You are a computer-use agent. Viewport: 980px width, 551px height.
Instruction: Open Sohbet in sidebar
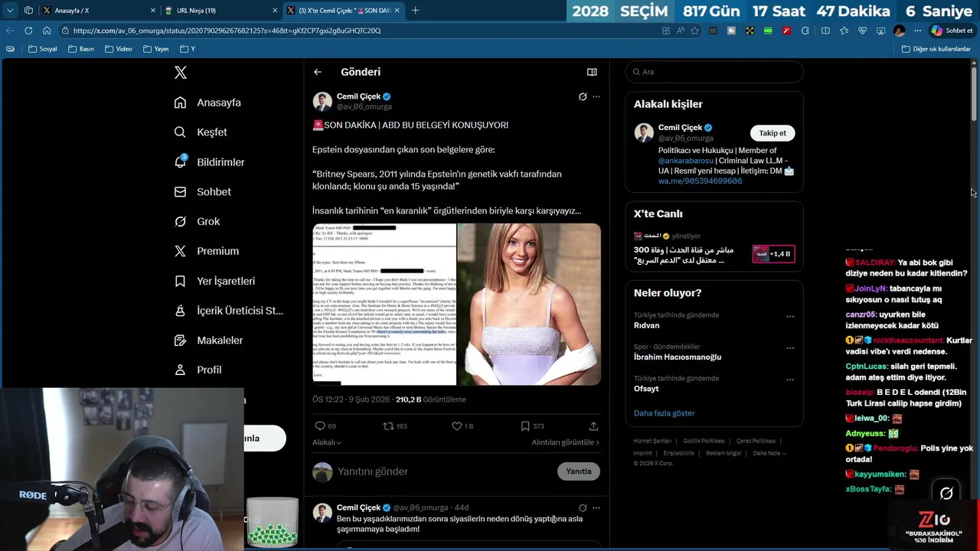click(203, 192)
